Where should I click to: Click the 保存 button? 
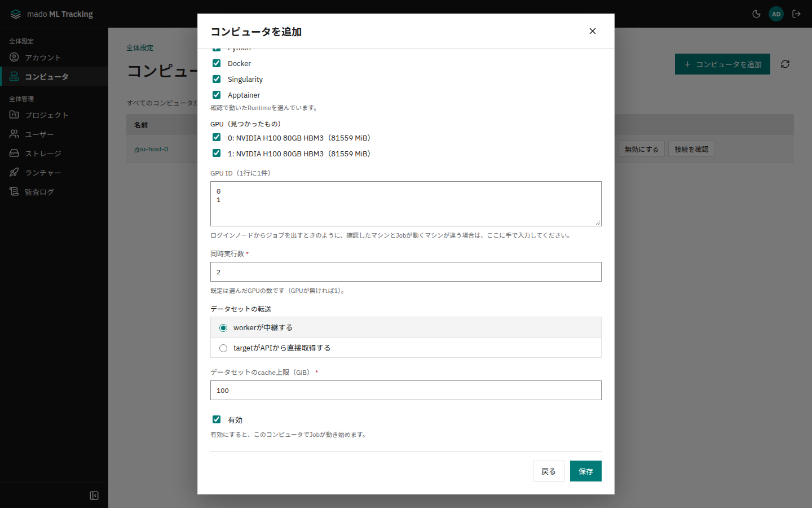coord(586,471)
